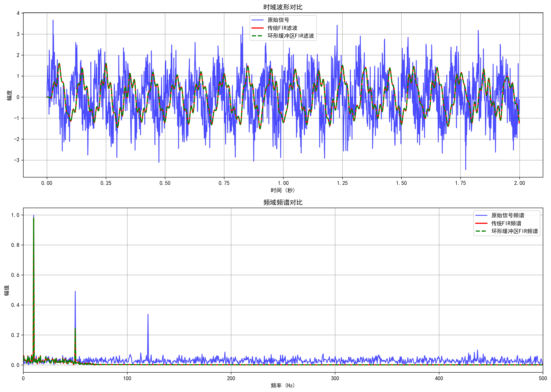Click the 传统FIR频谱 legend label
The image size is (551, 392).
pyautogui.click(x=506, y=223)
